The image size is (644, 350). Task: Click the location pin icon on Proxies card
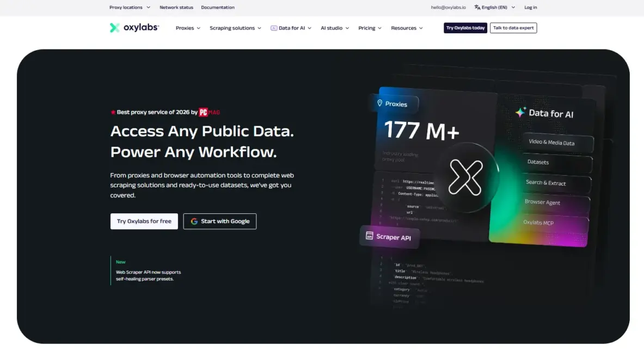pos(380,103)
